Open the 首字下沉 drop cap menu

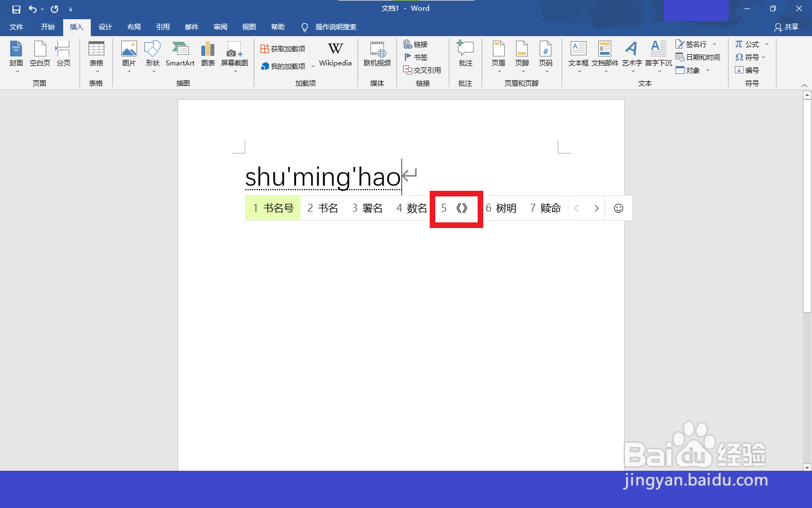point(659,57)
